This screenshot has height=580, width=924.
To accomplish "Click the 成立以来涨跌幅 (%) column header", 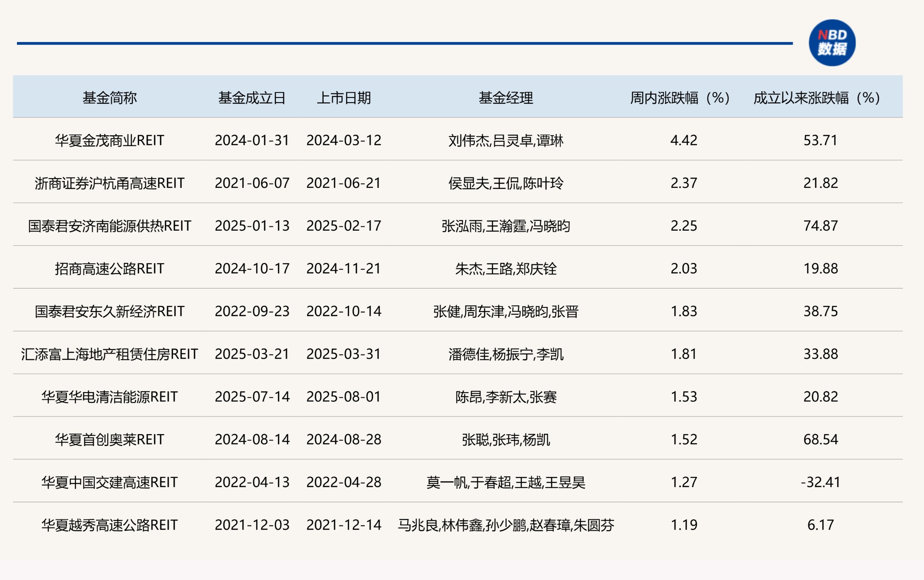I will click(x=817, y=98).
